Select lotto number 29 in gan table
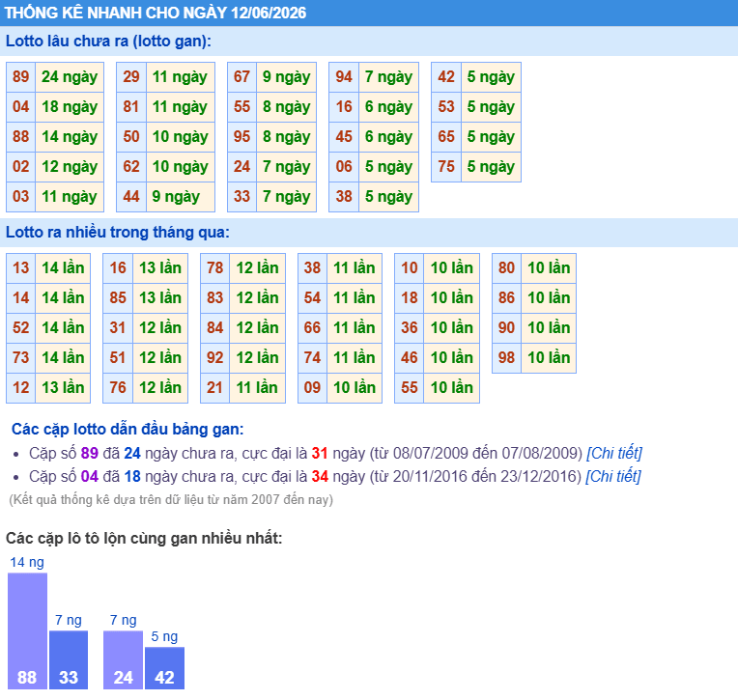 point(131,76)
